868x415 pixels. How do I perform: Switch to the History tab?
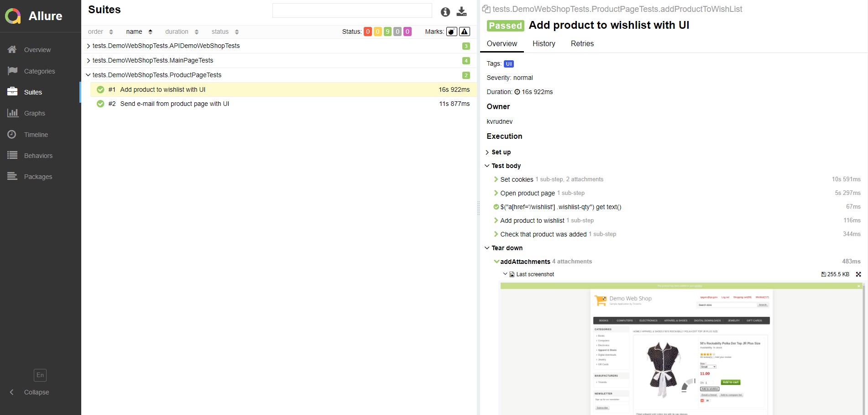coord(544,43)
